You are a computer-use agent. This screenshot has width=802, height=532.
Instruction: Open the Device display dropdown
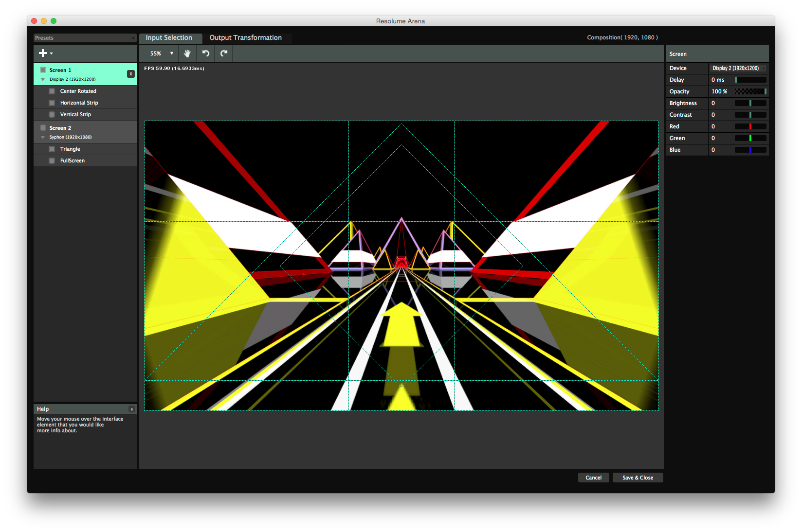click(x=738, y=68)
